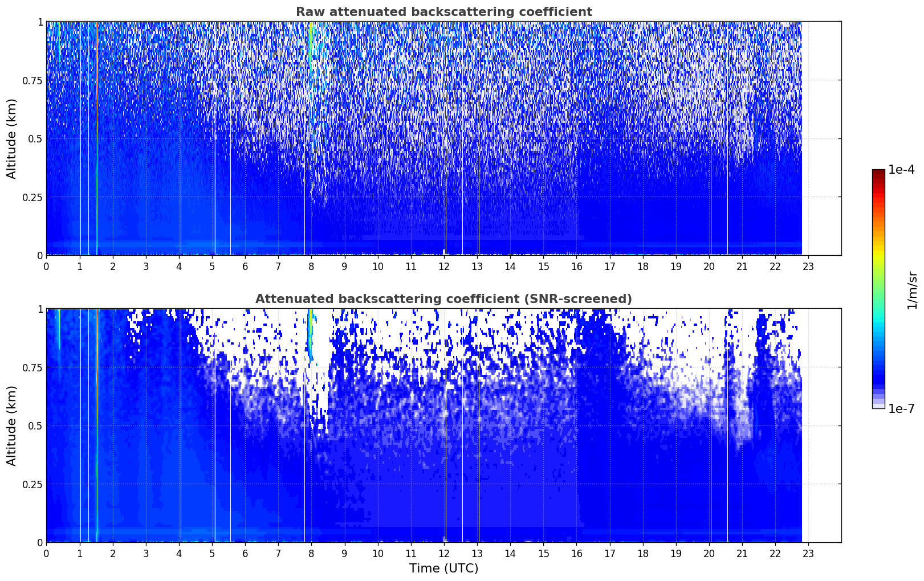Click the "0.5" altitude tick of the SNR-screened plot
This screenshot has width=924, height=581.
coord(35,425)
